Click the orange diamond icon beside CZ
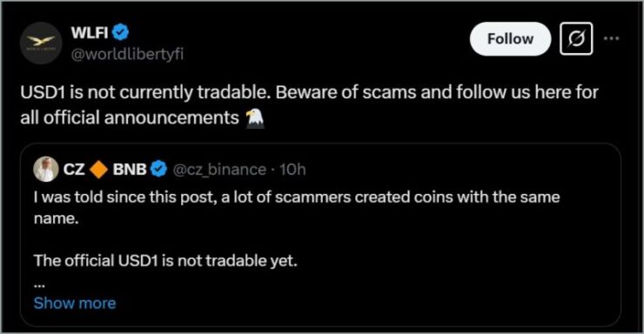Screen dimensions: 644x334 coord(98,169)
